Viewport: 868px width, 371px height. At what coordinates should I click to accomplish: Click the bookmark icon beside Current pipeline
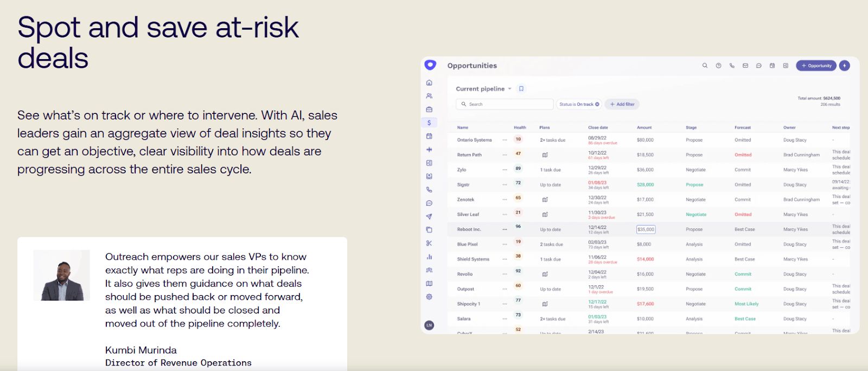pyautogui.click(x=521, y=88)
